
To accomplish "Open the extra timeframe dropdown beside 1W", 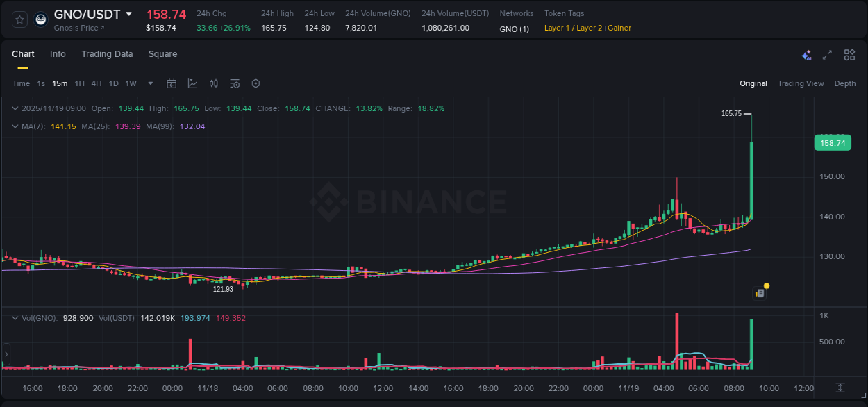I will click(x=149, y=83).
